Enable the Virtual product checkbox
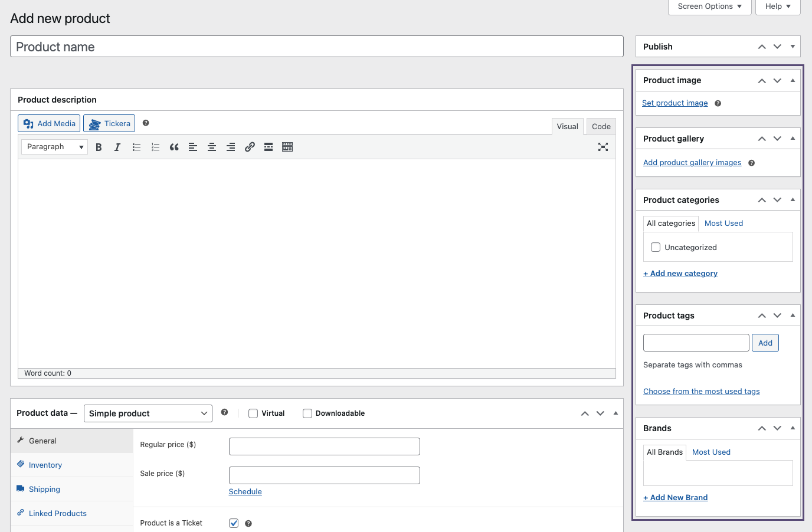The image size is (812, 532). pyautogui.click(x=253, y=413)
